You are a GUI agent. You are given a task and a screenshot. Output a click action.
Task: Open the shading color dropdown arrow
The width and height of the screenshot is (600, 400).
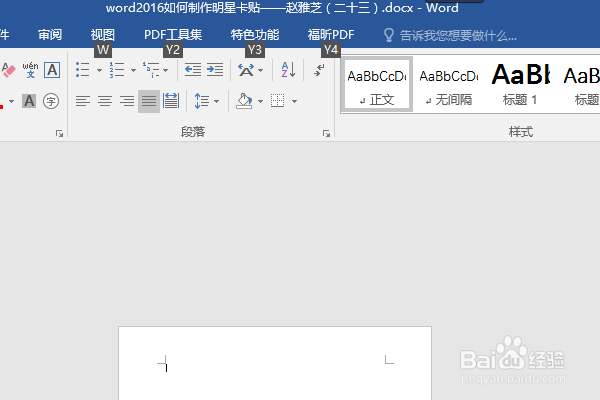point(261,101)
